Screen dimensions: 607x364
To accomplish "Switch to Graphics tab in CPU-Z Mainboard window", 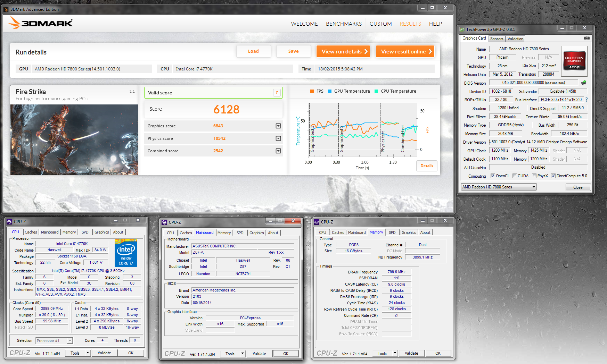I will point(256,233).
